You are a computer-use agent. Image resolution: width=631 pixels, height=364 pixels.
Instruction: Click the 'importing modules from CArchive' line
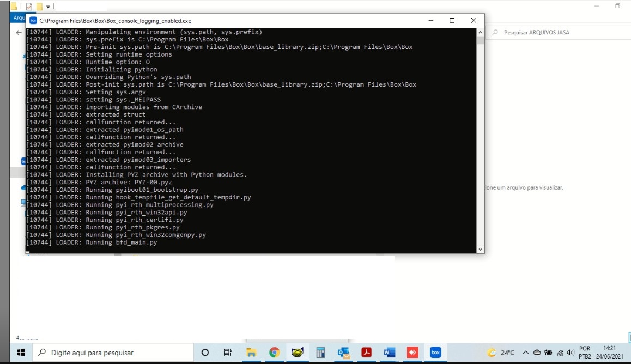coord(114,107)
